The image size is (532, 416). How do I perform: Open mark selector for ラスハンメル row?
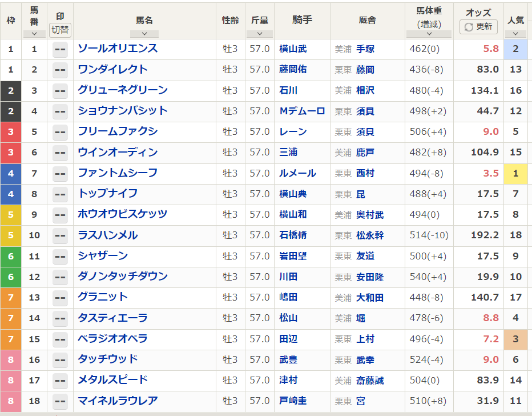click(60, 236)
